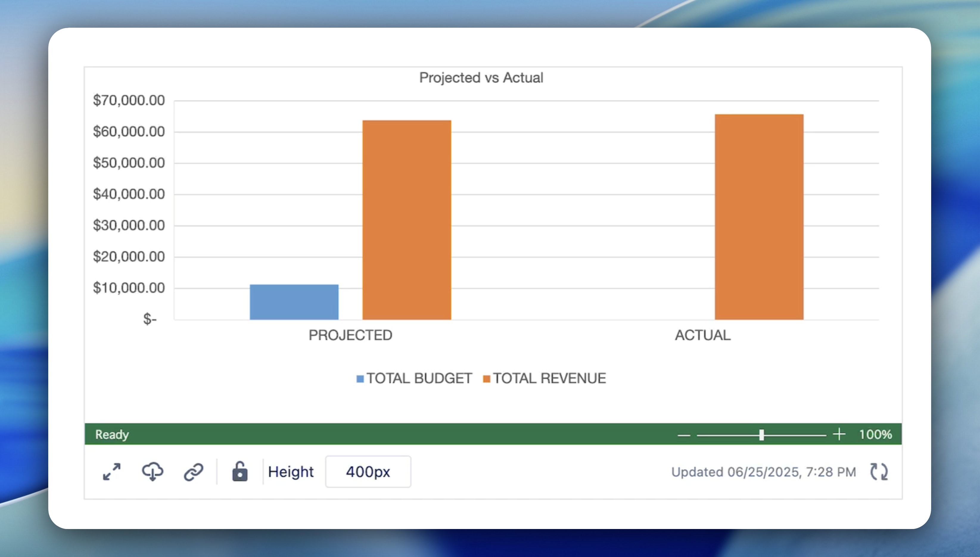Viewport: 980px width, 557px height.
Task: Click the Projected orange revenue bar
Action: (407, 220)
